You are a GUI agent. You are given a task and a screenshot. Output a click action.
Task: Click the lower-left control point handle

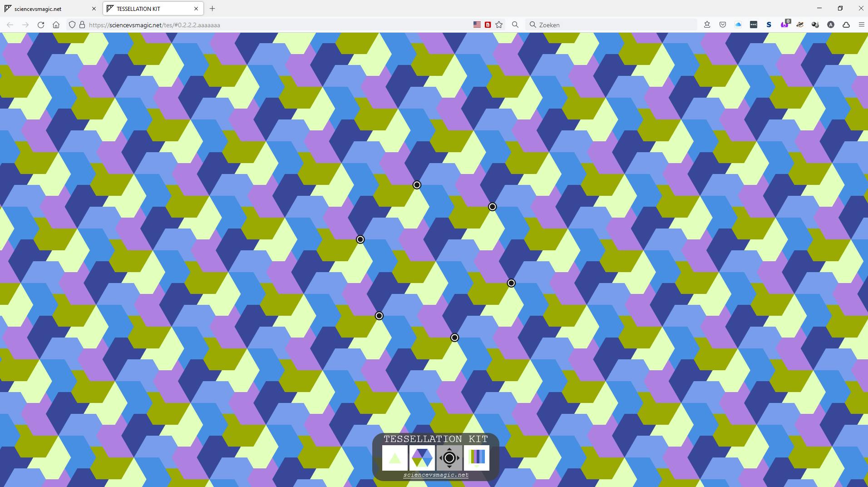coord(379,316)
